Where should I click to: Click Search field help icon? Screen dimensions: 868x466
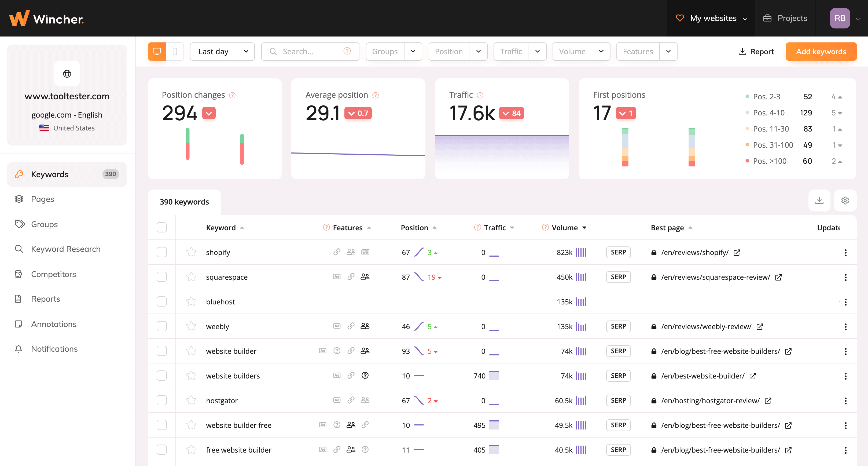click(x=347, y=51)
